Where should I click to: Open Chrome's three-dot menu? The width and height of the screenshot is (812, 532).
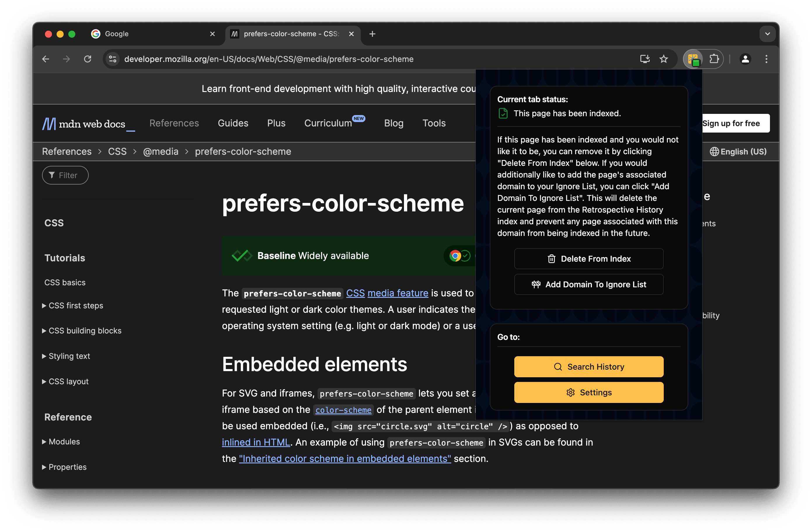pyautogui.click(x=766, y=59)
